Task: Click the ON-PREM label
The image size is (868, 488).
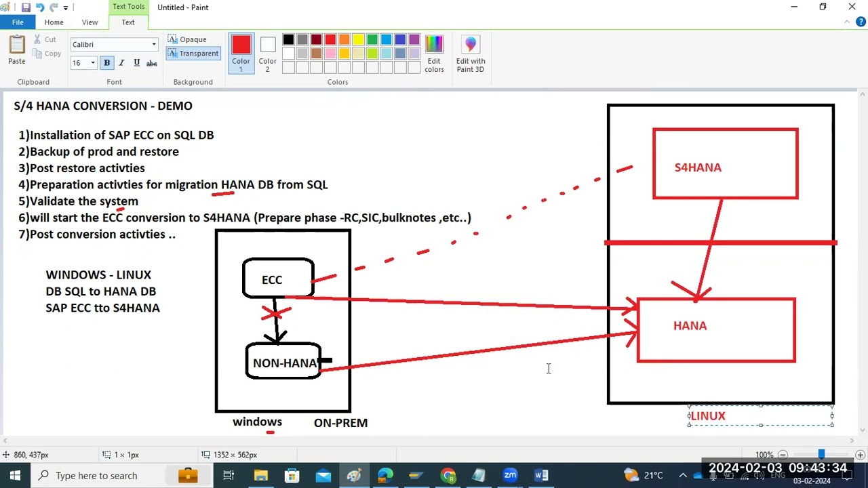Action: [x=340, y=423]
